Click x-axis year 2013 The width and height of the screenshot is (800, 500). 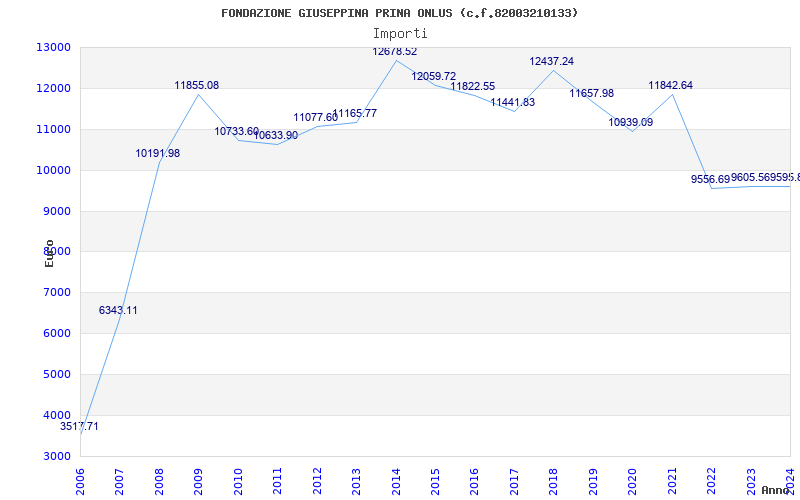[x=356, y=481]
